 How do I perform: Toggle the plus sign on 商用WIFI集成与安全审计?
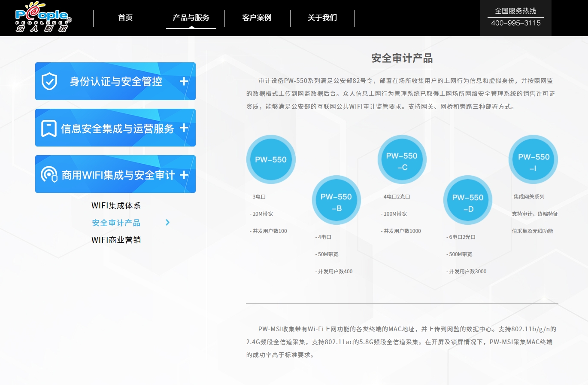[184, 174]
